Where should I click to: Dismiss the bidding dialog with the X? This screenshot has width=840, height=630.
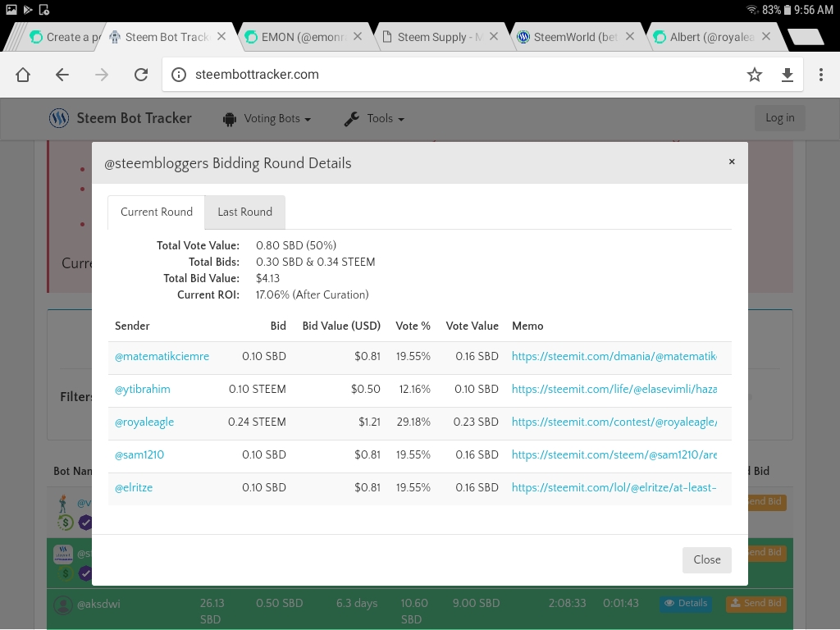tap(732, 162)
